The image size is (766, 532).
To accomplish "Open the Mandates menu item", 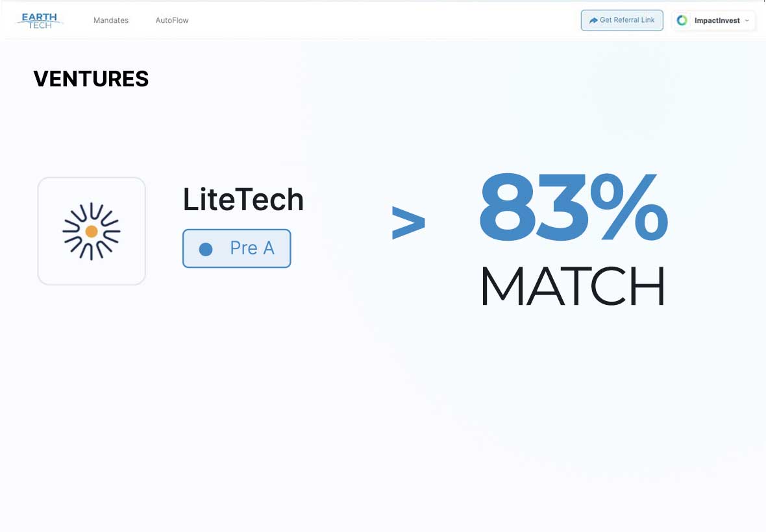I will (x=111, y=20).
